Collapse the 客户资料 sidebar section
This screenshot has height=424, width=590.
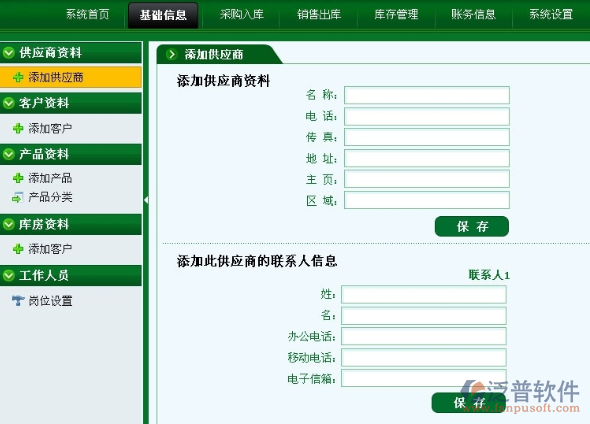pyautogui.click(x=9, y=103)
